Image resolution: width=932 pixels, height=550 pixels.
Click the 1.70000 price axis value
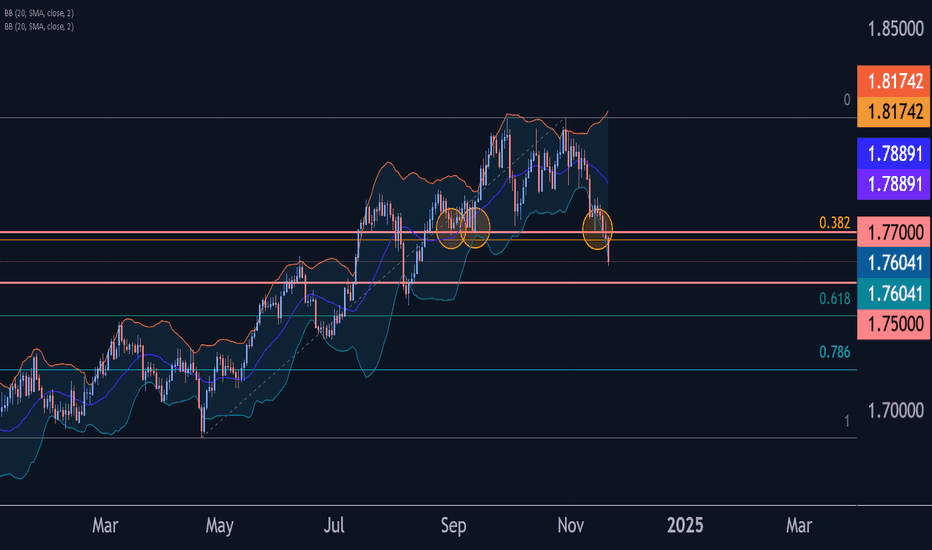(x=896, y=410)
